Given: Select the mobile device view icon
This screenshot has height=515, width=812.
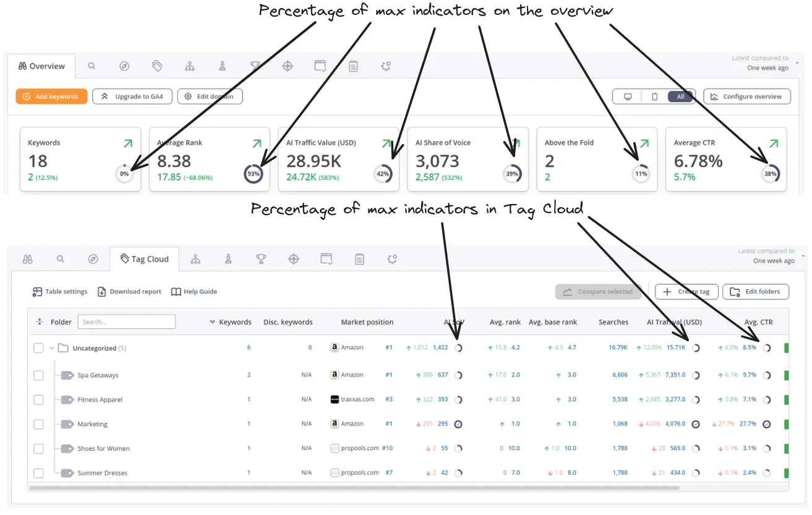Looking at the screenshot, I should click(654, 96).
